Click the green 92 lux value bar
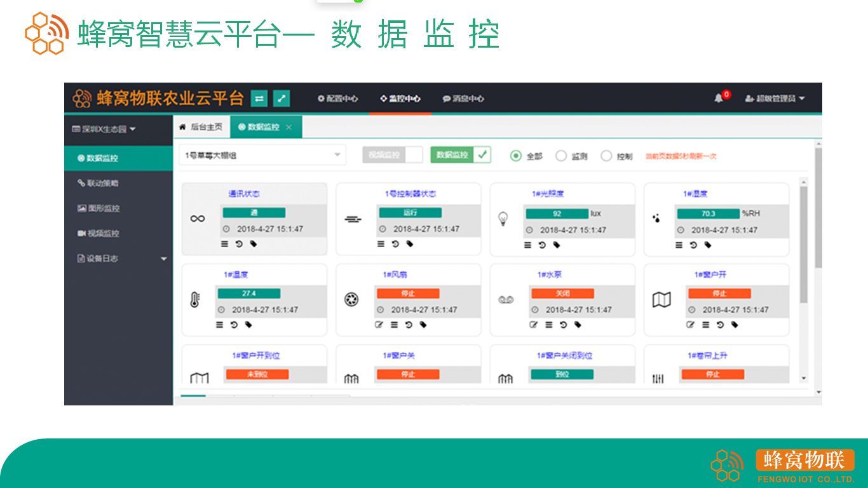The image size is (868, 488). [557, 213]
